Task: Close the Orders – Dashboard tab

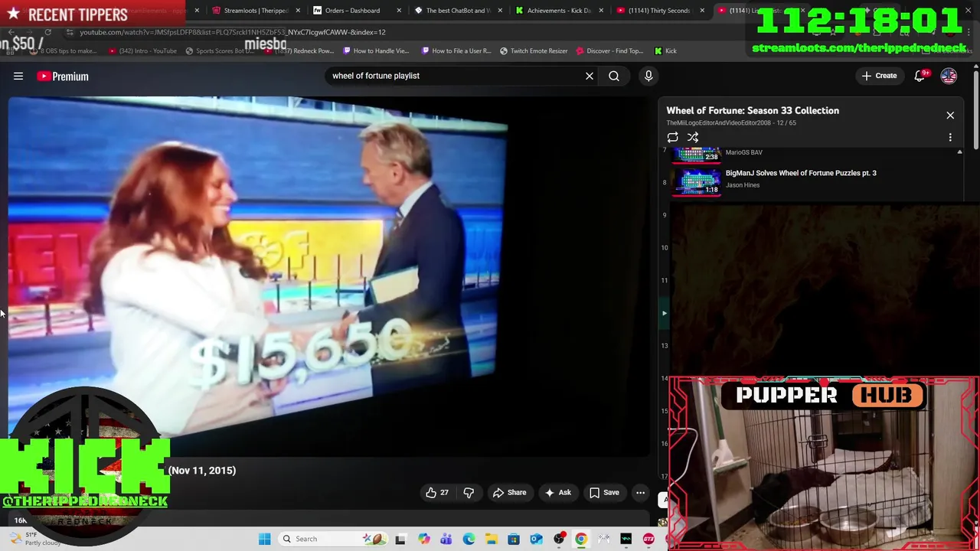Action: pyautogui.click(x=400, y=11)
